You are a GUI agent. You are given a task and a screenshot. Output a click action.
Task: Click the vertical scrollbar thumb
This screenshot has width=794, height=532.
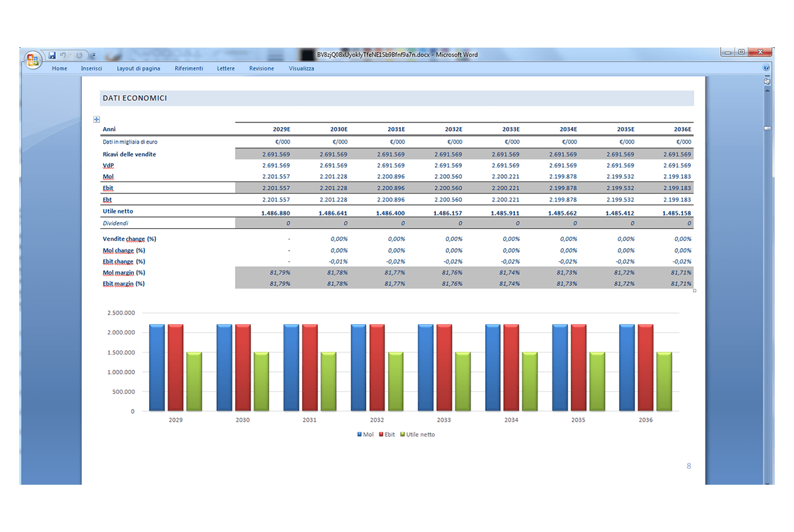(x=767, y=128)
